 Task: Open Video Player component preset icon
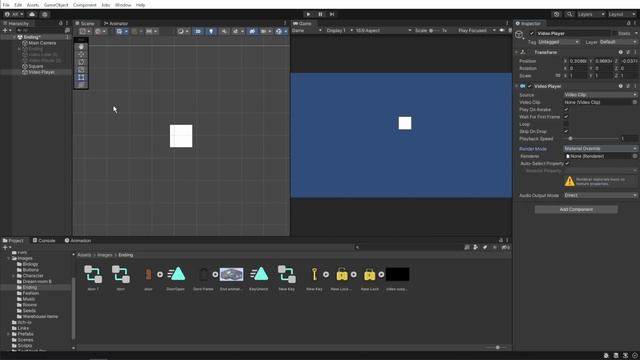628,86
